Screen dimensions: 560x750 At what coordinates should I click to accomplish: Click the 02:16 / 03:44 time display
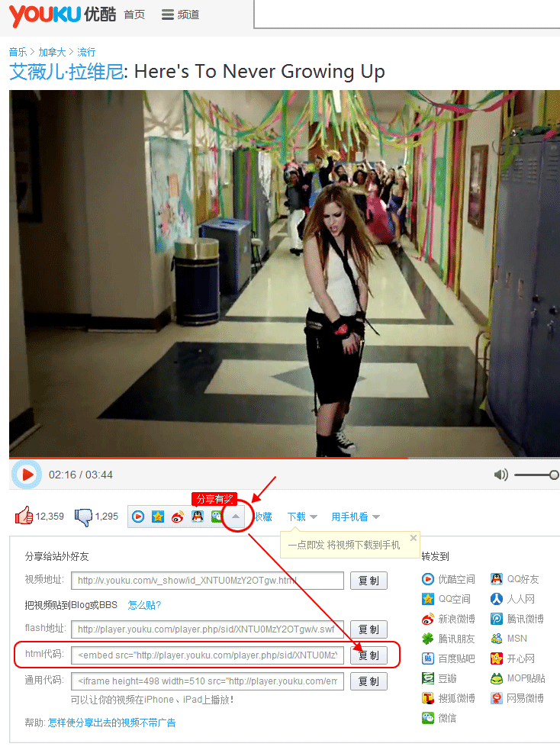tap(81, 475)
